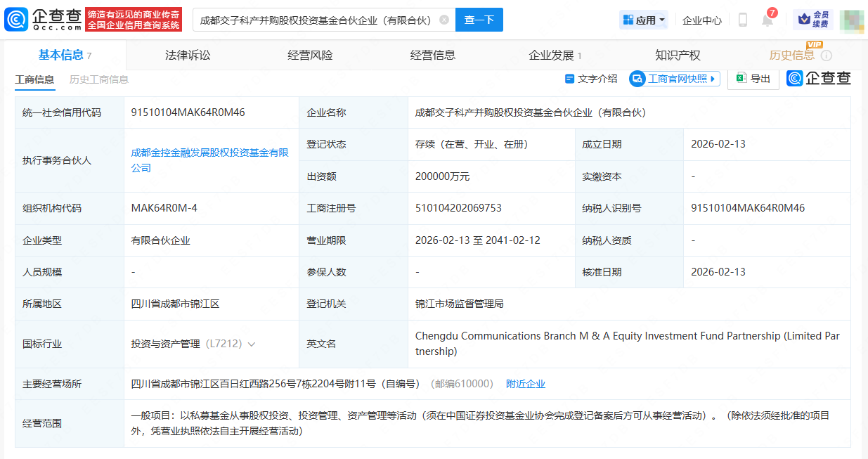The image size is (868, 459).
Task: Open the notification bell with 7 alerts
Action: (x=767, y=20)
